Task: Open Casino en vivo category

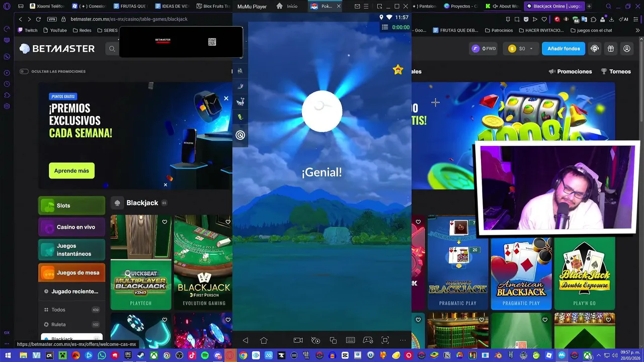Action: pos(71,227)
